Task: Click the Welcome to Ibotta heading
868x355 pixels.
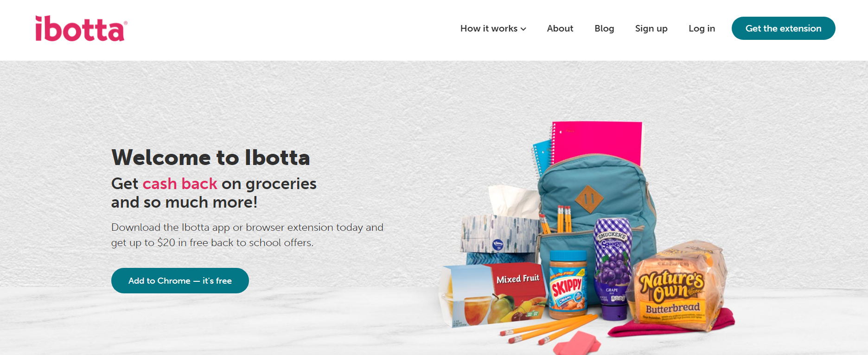Action: point(211,157)
